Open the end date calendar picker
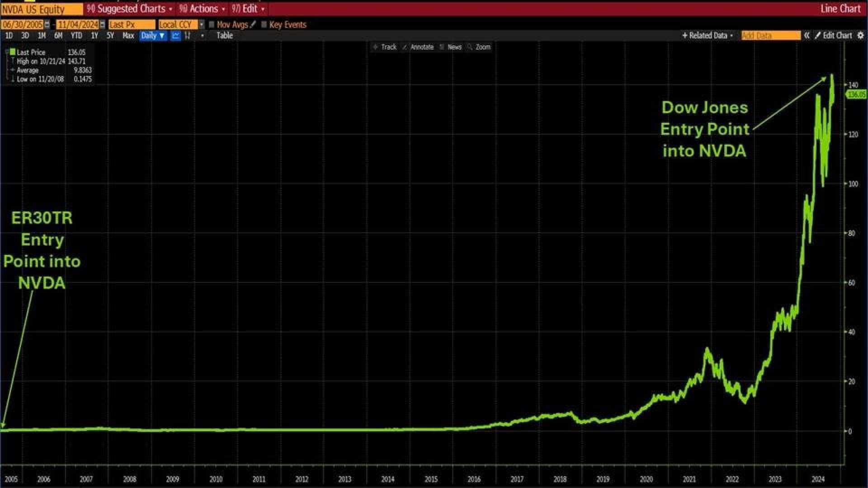 [x=103, y=24]
